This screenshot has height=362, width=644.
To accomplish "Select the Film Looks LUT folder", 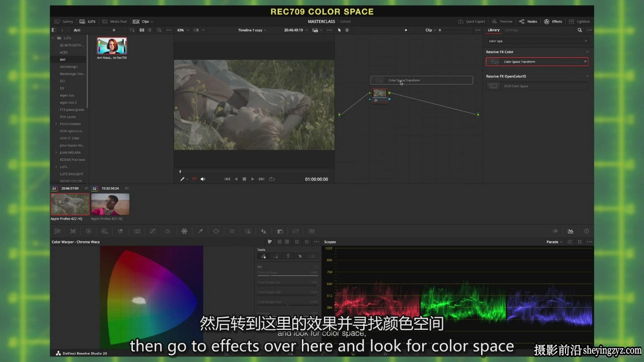I will (x=69, y=117).
